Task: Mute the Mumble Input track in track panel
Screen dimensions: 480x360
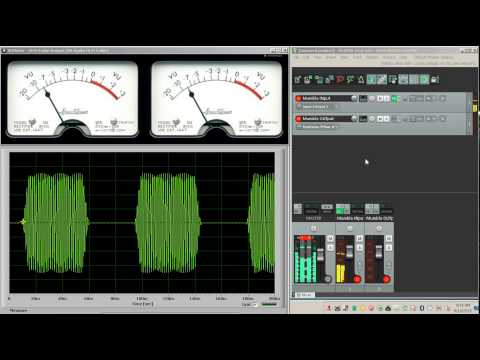Action: tap(380, 98)
